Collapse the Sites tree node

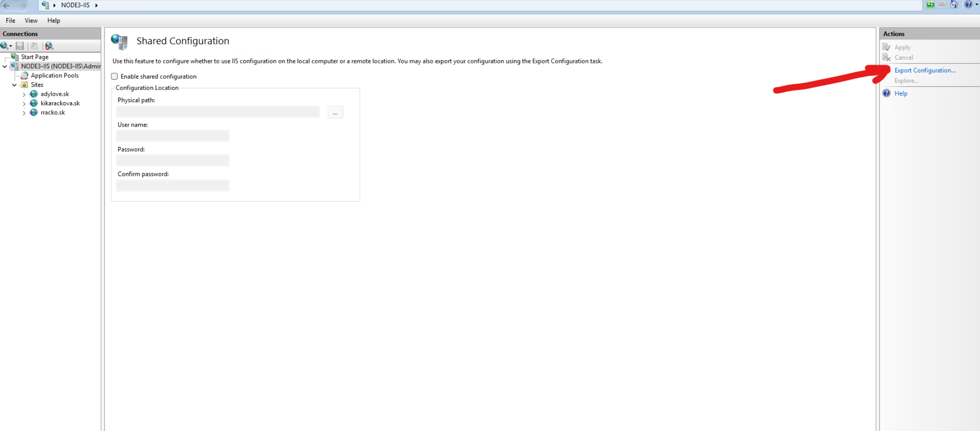click(14, 85)
